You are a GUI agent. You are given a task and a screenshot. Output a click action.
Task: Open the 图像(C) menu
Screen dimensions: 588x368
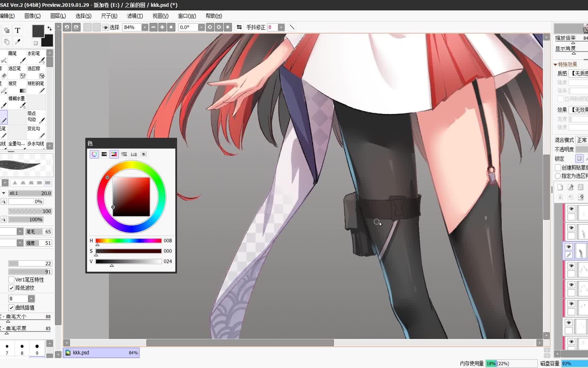33,16
